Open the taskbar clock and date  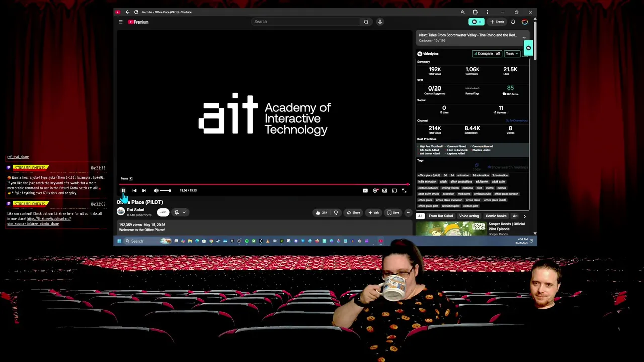tap(522, 241)
